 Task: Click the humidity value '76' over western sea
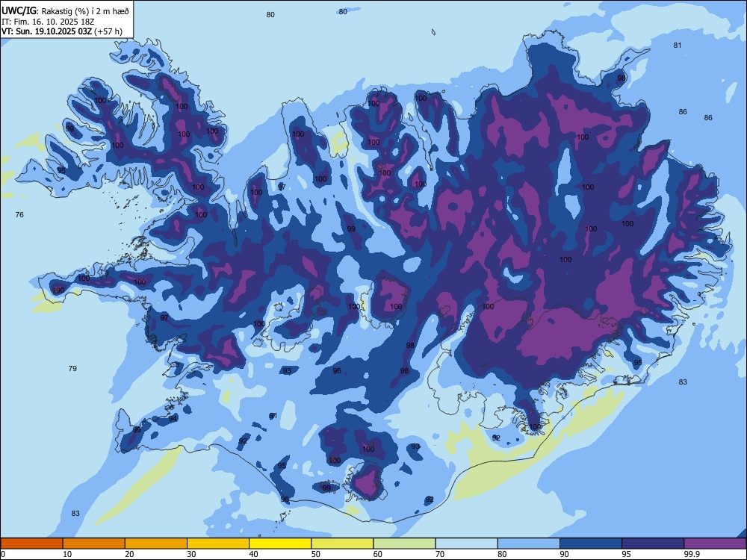coord(19,215)
